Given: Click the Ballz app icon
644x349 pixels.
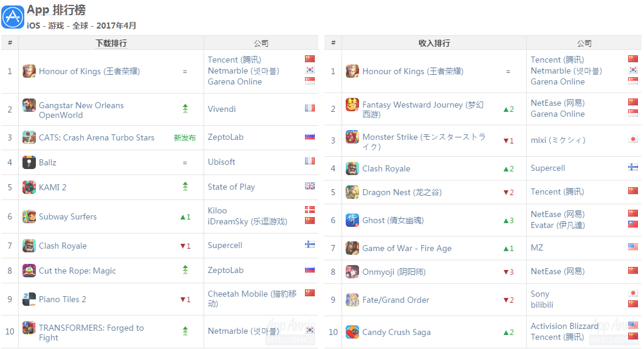Looking at the screenshot, I should pyautogui.click(x=29, y=162).
